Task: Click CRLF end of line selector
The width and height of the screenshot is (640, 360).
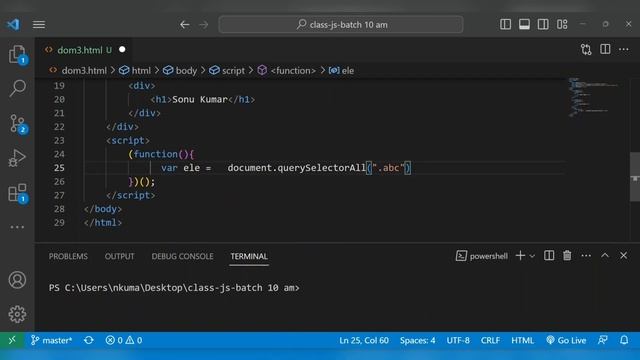Action: point(490,340)
